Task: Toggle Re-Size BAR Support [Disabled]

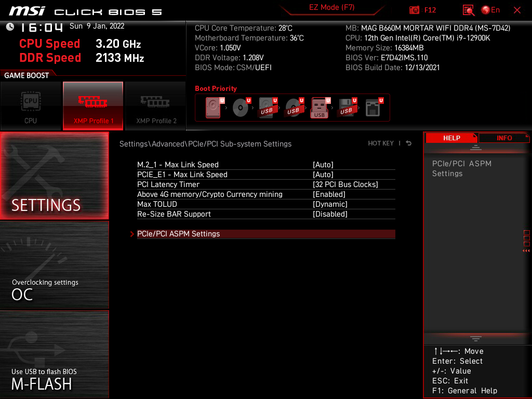Action: pos(330,214)
